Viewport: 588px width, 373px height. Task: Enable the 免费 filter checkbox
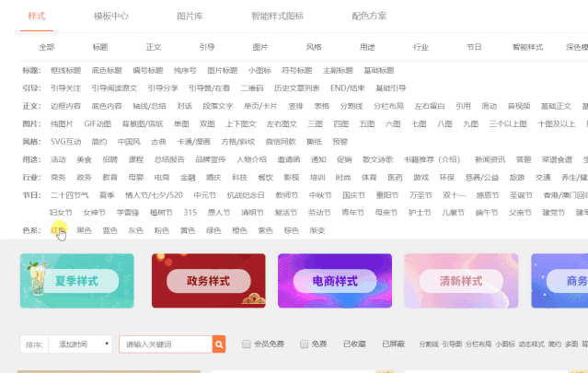(303, 344)
